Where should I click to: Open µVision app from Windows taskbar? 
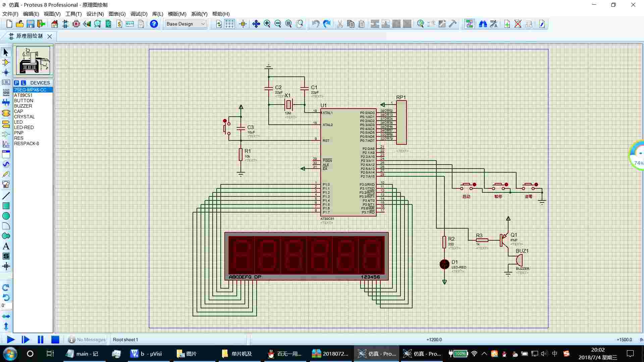146,354
